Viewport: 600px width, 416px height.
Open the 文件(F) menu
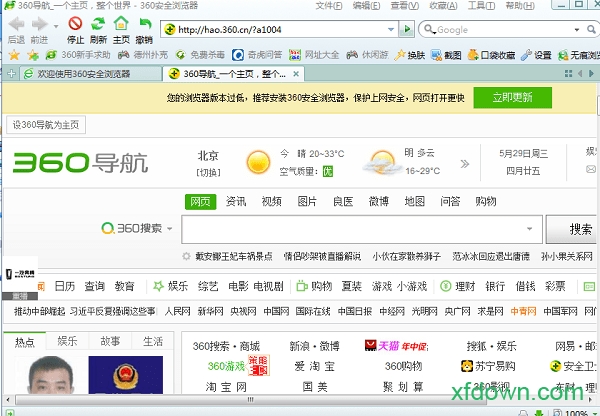(x=327, y=6)
